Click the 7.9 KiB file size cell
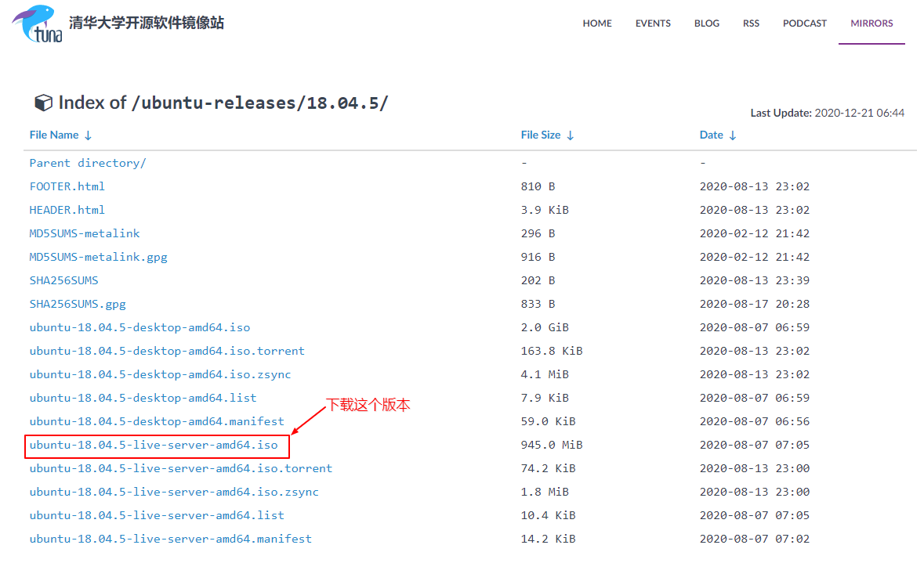 point(545,398)
